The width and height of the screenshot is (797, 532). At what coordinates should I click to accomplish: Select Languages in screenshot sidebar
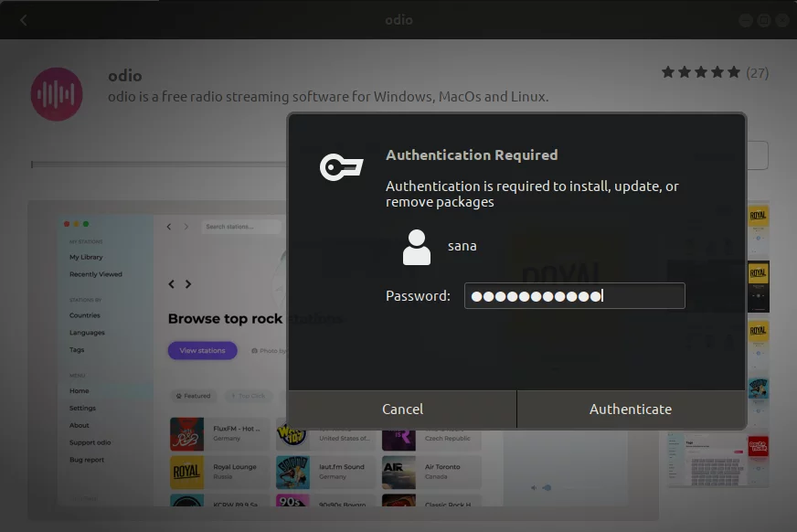[x=87, y=333]
